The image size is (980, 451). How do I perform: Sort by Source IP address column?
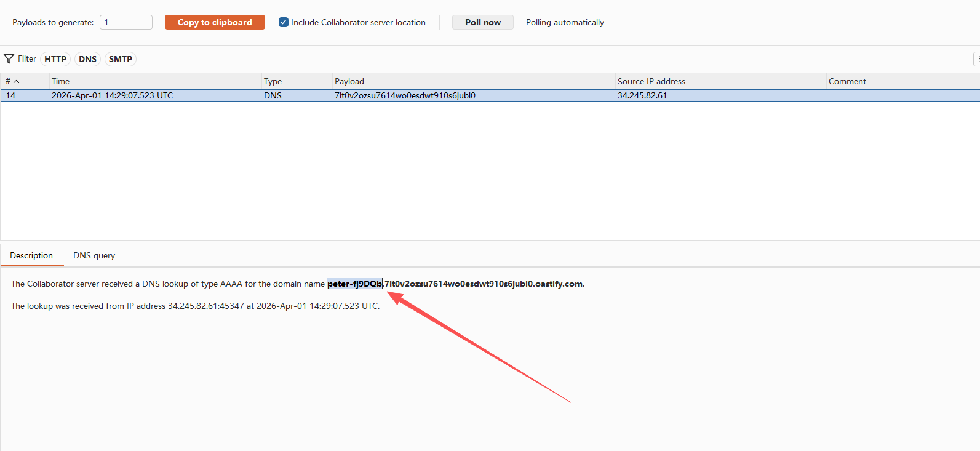coord(651,81)
